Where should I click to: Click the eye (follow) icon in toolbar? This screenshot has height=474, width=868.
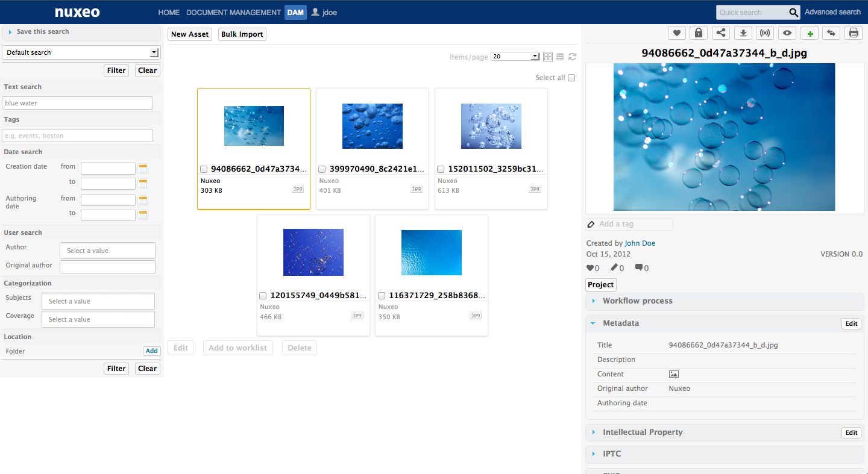[787, 33]
